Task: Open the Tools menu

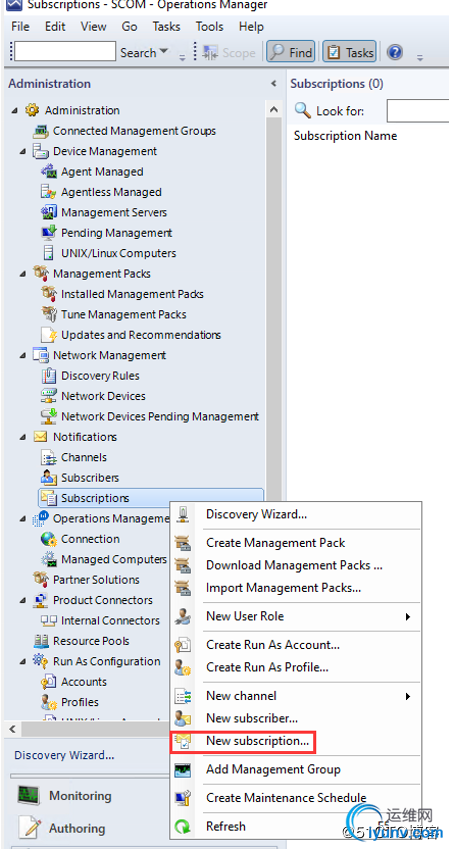Action: (210, 27)
